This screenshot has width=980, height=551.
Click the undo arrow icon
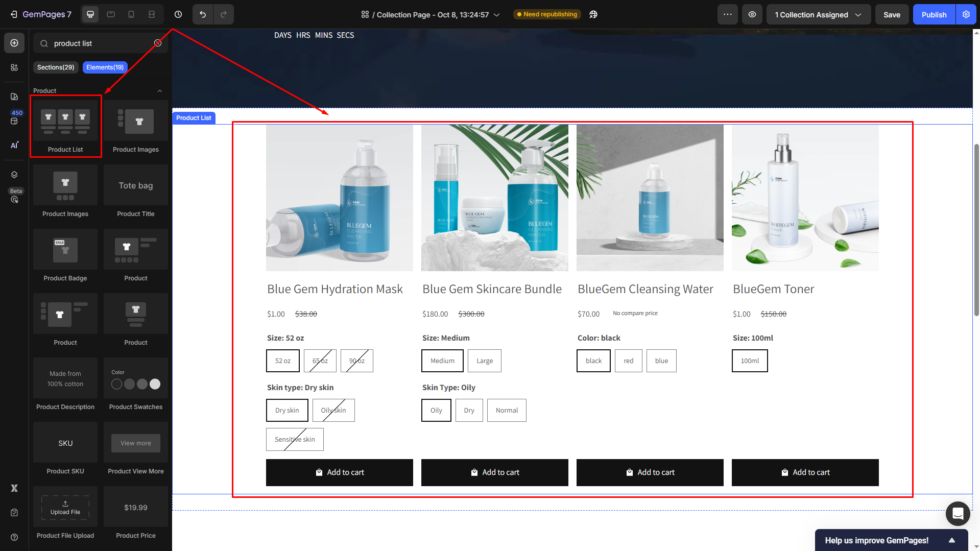click(x=203, y=14)
